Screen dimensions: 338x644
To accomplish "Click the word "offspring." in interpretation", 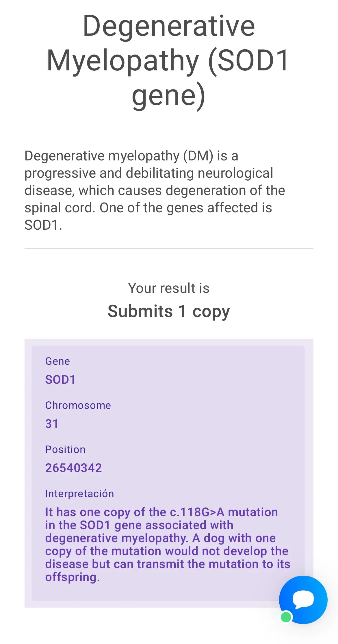I will (72, 577).
